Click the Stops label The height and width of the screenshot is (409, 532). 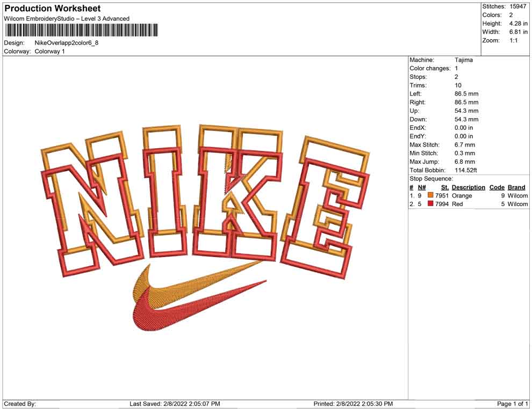pos(418,77)
